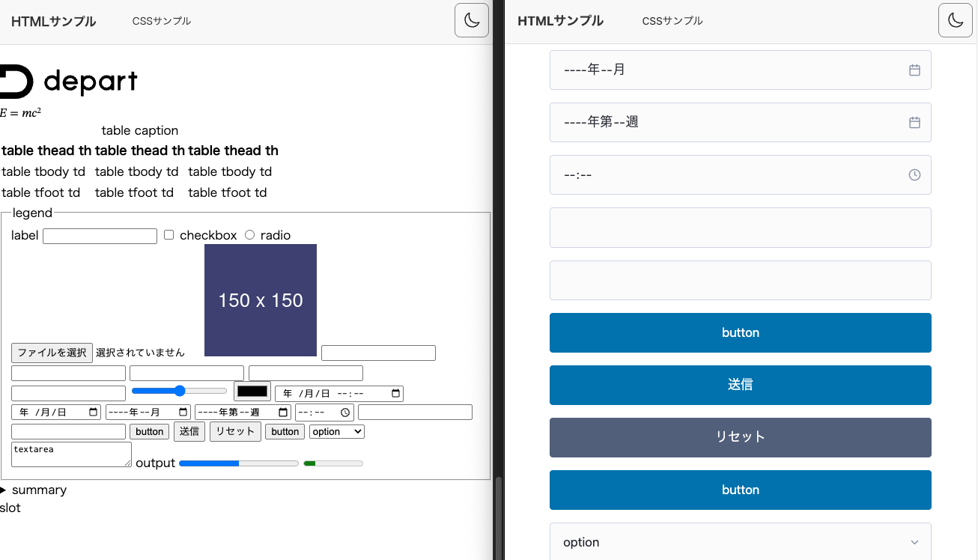Screen dimensions: 978x560
Task: Open the large option dropdown in right pane
Action: 740,542
